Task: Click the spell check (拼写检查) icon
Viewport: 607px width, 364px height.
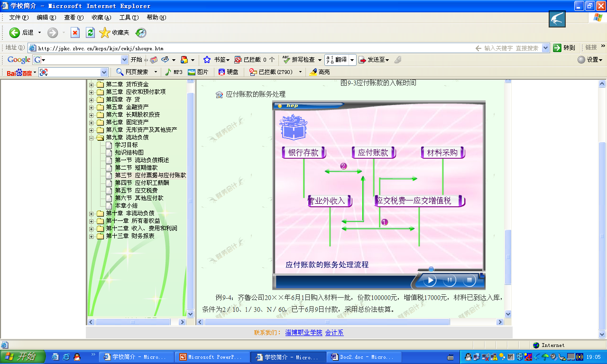Action: (x=286, y=60)
